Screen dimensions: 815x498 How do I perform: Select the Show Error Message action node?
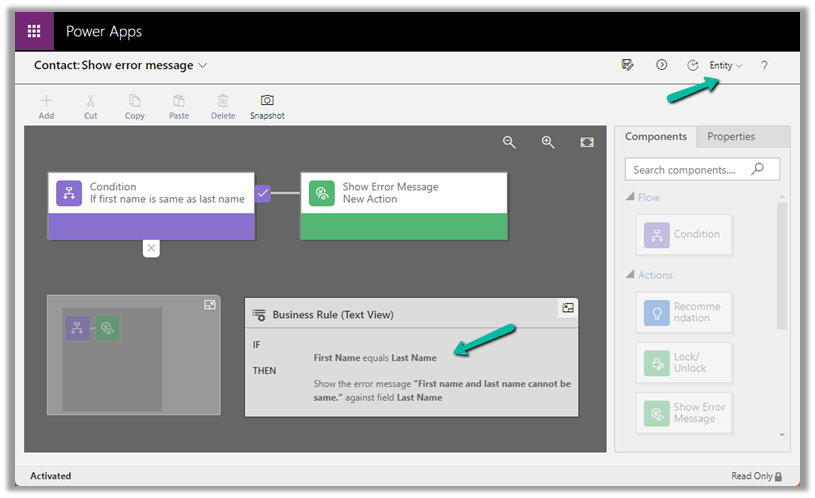pyautogui.click(x=403, y=193)
